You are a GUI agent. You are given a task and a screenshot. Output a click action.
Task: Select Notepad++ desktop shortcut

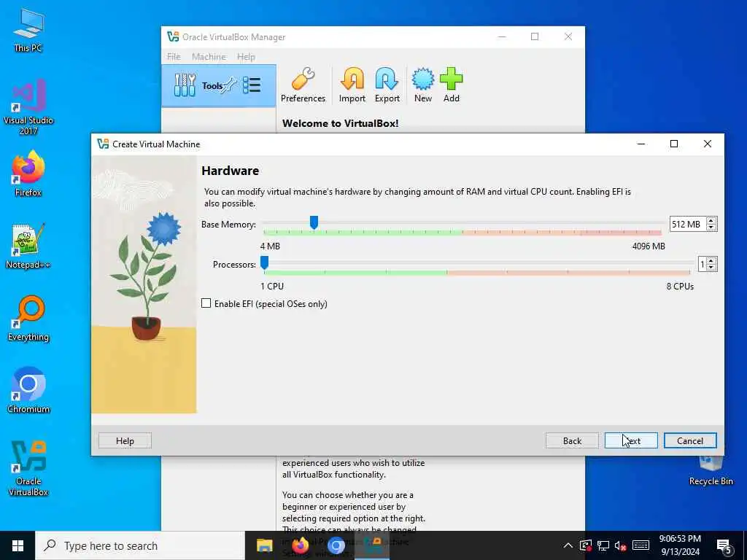coord(28,246)
